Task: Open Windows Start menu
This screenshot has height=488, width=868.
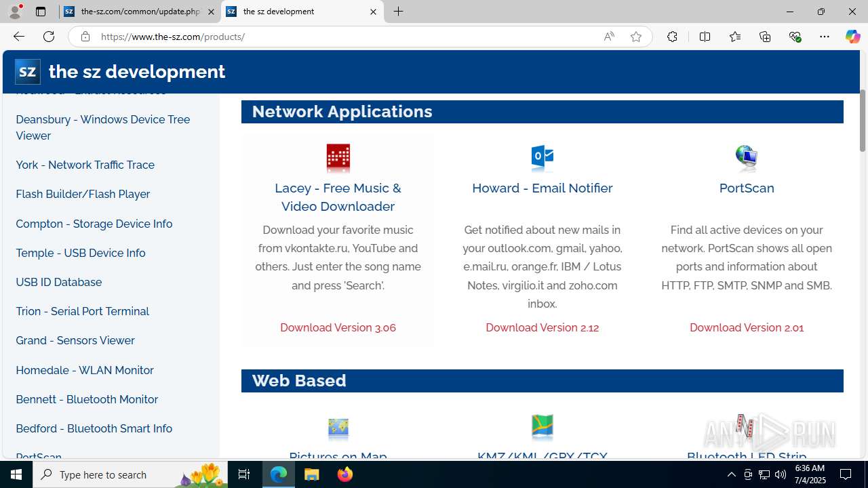Action: (x=16, y=474)
